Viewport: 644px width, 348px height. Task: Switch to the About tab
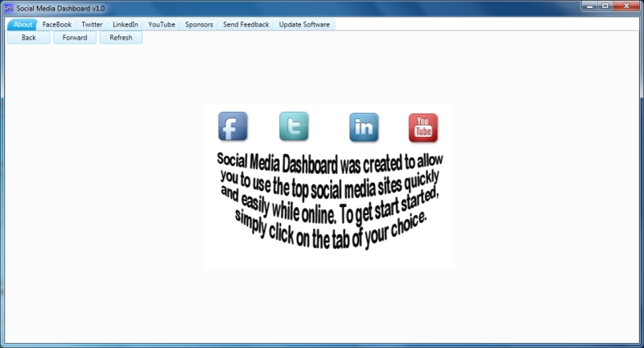(23, 25)
